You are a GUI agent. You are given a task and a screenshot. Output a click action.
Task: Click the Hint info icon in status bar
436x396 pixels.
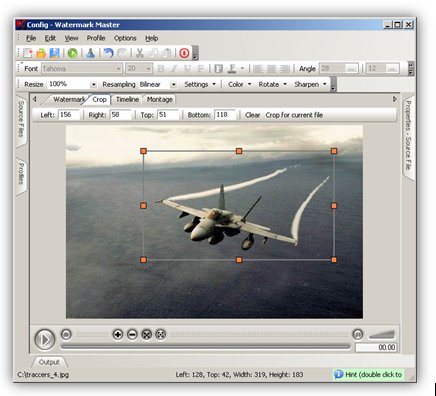tap(338, 374)
